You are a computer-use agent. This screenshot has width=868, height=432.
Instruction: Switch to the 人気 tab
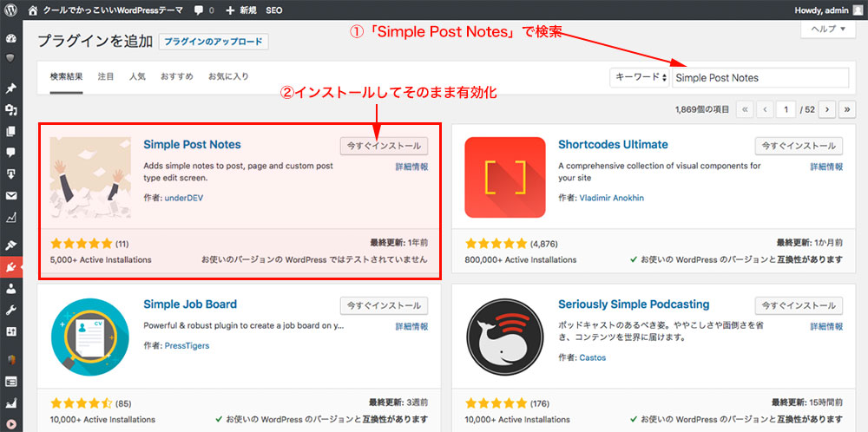click(137, 77)
